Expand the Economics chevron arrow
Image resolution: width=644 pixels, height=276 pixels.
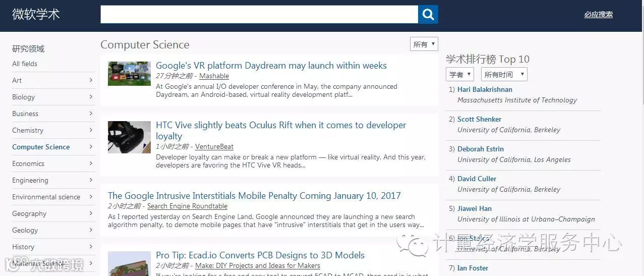pyautogui.click(x=91, y=163)
